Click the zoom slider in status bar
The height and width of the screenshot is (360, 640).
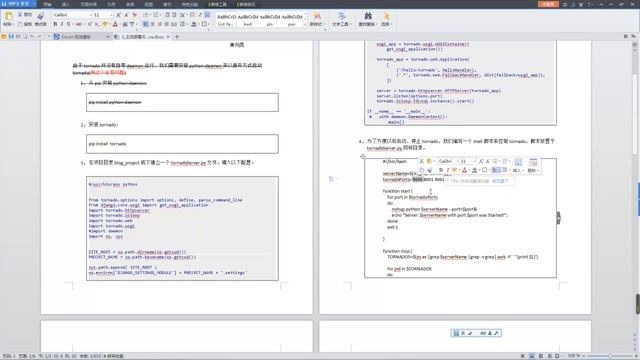click(x=610, y=356)
